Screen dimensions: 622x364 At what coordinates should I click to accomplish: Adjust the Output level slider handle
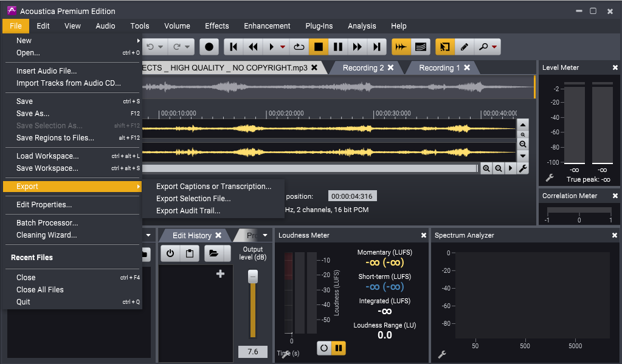[x=253, y=276]
